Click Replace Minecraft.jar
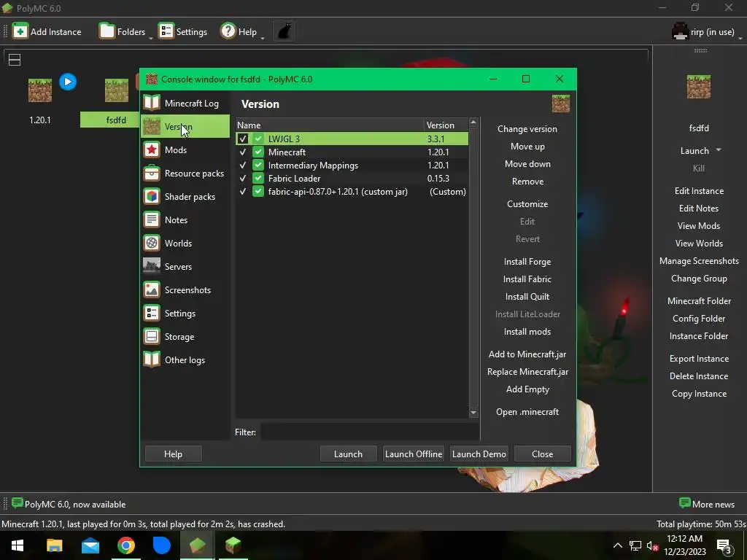The width and height of the screenshot is (747, 560). (527, 372)
